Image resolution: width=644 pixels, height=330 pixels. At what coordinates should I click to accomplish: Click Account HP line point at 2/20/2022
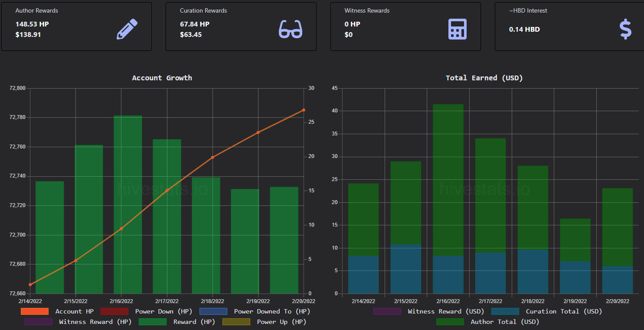tap(304, 110)
